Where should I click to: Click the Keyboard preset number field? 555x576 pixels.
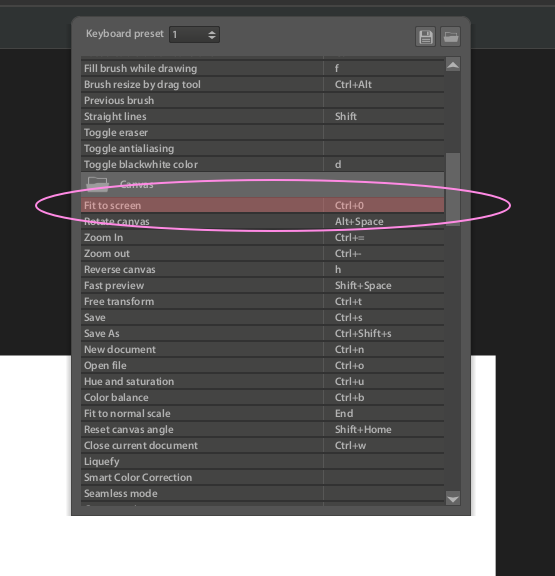(x=194, y=35)
